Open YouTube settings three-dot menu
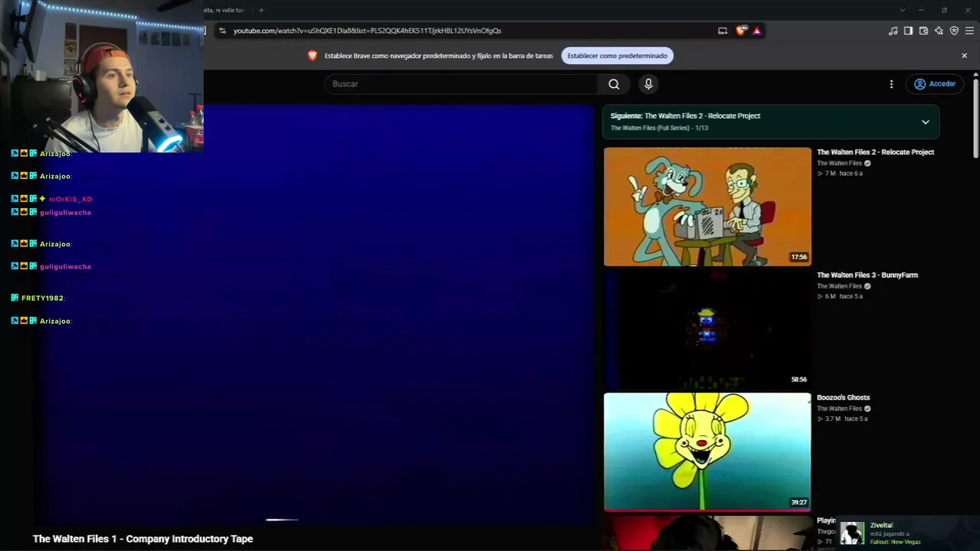Viewport: 980px width, 551px height. point(891,84)
